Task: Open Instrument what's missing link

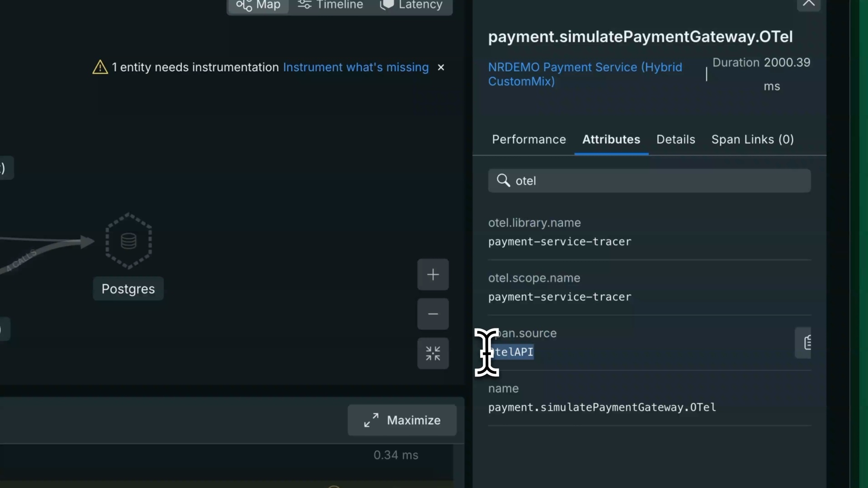Action: [356, 67]
